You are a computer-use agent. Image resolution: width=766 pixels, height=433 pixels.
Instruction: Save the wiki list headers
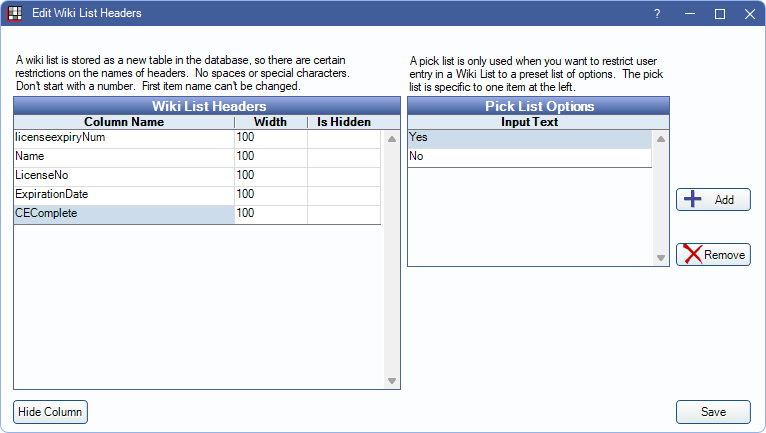(x=713, y=412)
